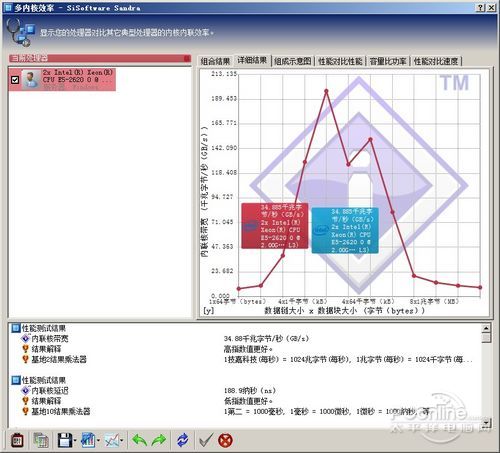The height and width of the screenshot is (453, 500).
Task: Click trophy icon beside 基地10结果乘法器
Action: (x=25, y=411)
